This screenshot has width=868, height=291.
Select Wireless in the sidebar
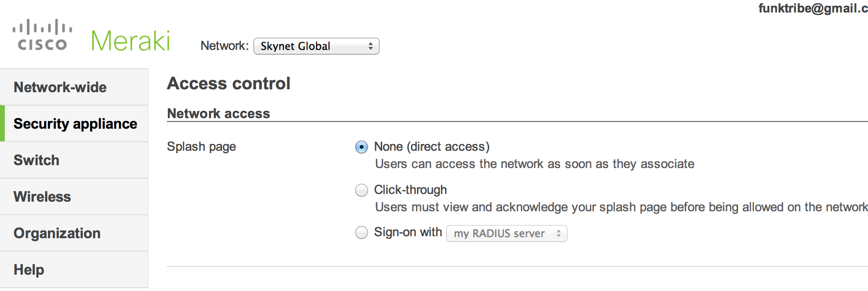click(x=42, y=197)
